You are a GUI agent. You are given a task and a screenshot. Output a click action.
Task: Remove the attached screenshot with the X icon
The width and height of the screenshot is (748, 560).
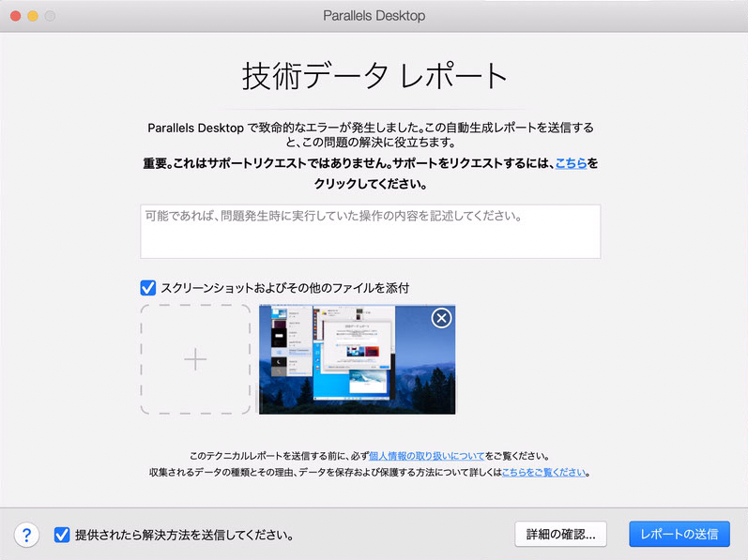[x=440, y=319]
